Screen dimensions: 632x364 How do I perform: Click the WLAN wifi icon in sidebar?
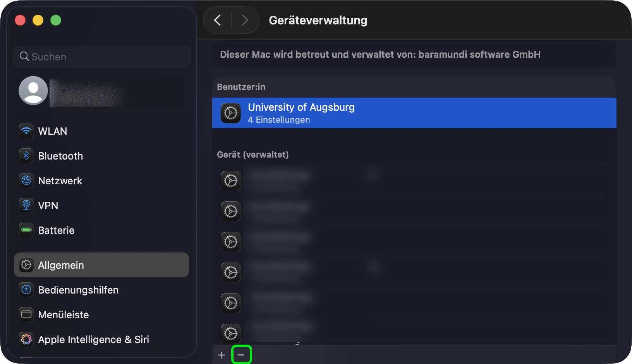[26, 131]
